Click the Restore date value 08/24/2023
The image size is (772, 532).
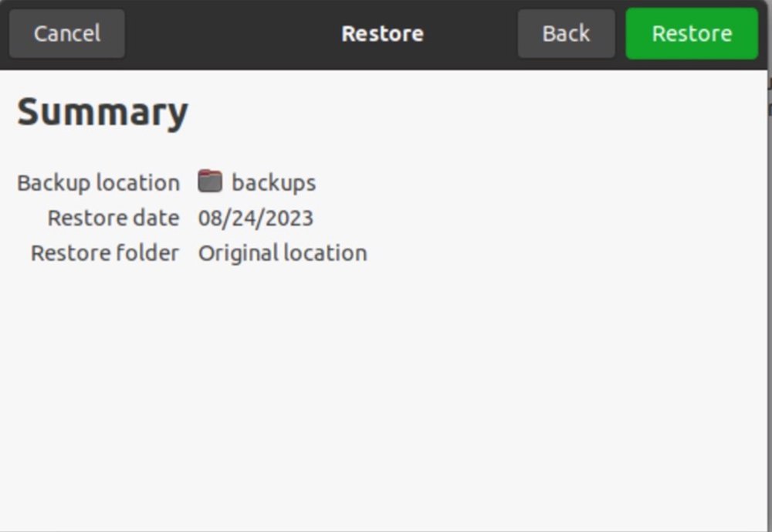(x=257, y=218)
